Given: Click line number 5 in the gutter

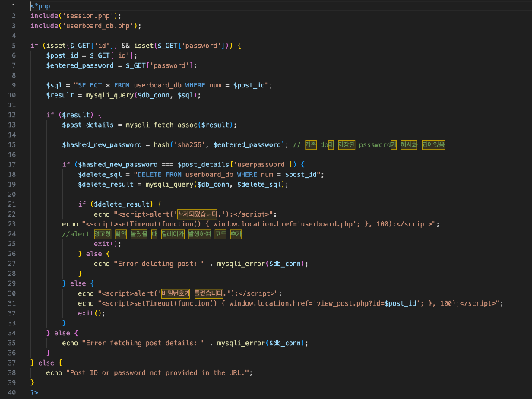Looking at the screenshot, I should click(14, 46).
